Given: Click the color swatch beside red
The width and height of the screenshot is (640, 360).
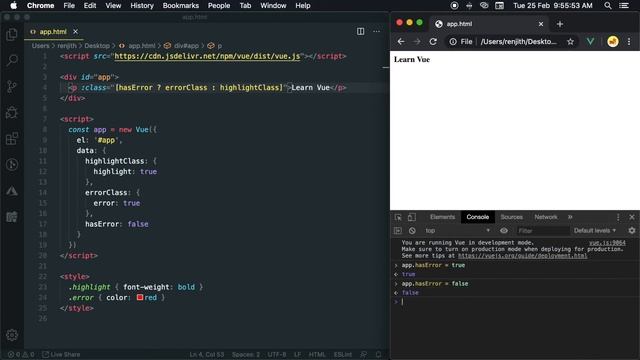Looking at the screenshot, I should [140, 297].
